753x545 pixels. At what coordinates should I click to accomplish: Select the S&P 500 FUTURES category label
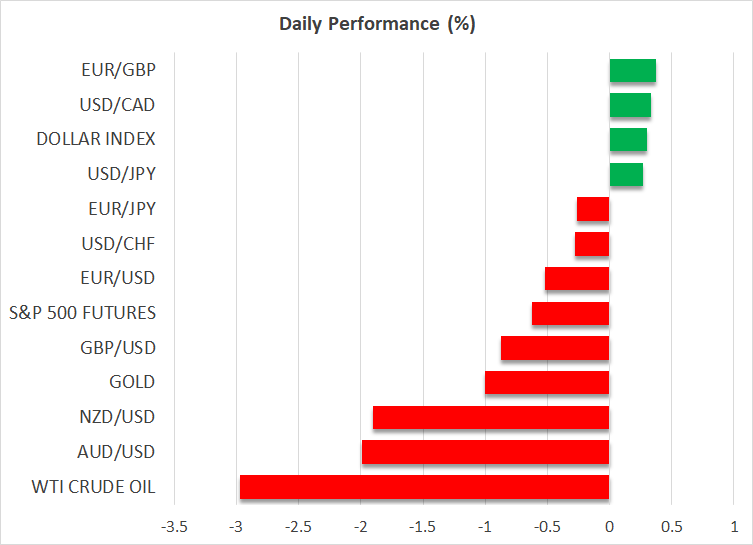(x=82, y=313)
